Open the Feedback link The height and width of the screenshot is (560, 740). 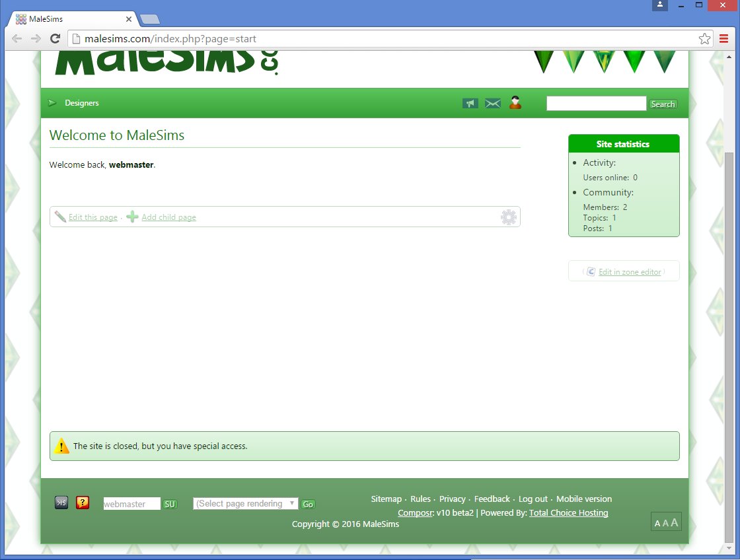click(x=492, y=499)
